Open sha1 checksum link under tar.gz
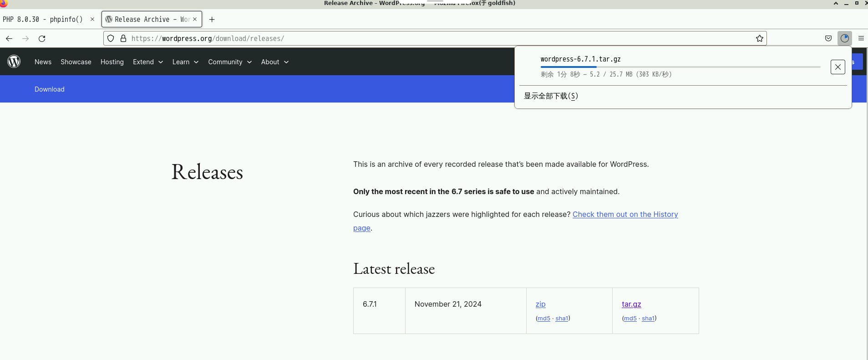The image size is (868, 360). (648, 319)
